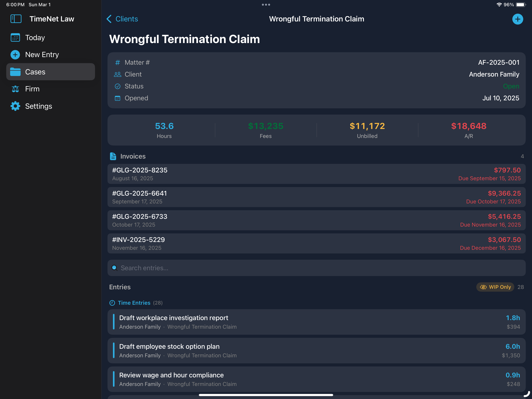The height and width of the screenshot is (399, 532).
Task: Click the $11,172 Unbilled stat
Action: tap(367, 130)
